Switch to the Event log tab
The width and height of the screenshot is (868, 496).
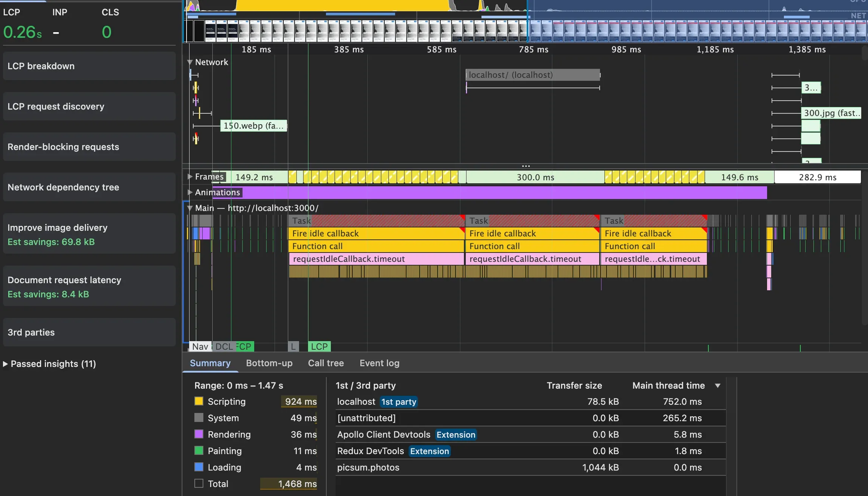point(379,363)
